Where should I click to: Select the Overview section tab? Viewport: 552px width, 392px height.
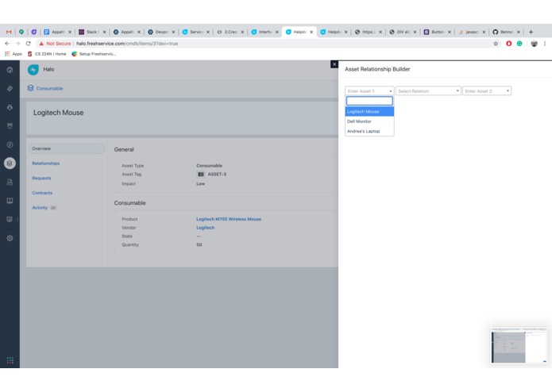click(67, 148)
